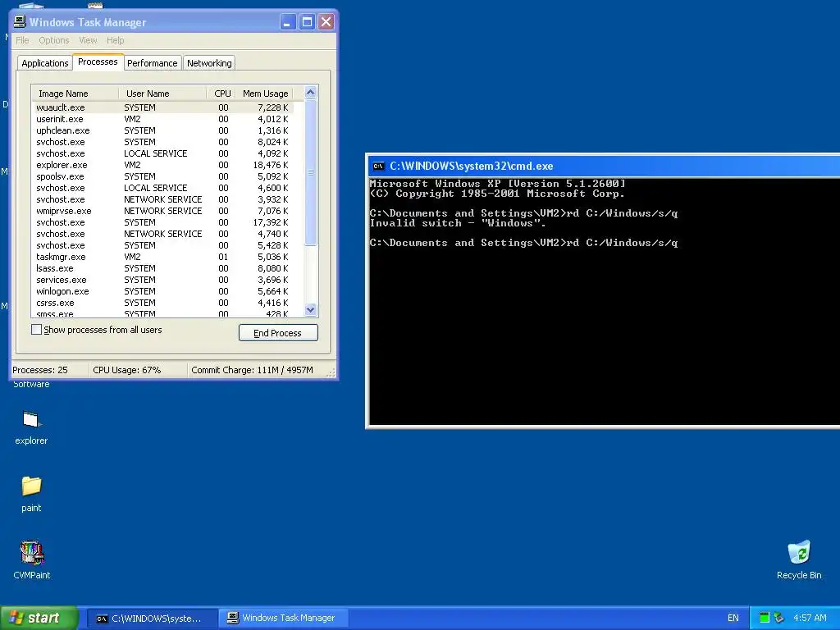This screenshot has width=840, height=630.
Task: Click the network tray icon near the clock
Action: pos(778,618)
